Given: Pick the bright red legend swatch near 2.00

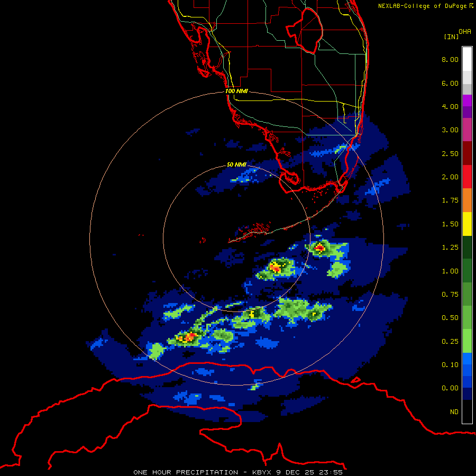Looking at the screenshot, I should pyautogui.click(x=467, y=177).
